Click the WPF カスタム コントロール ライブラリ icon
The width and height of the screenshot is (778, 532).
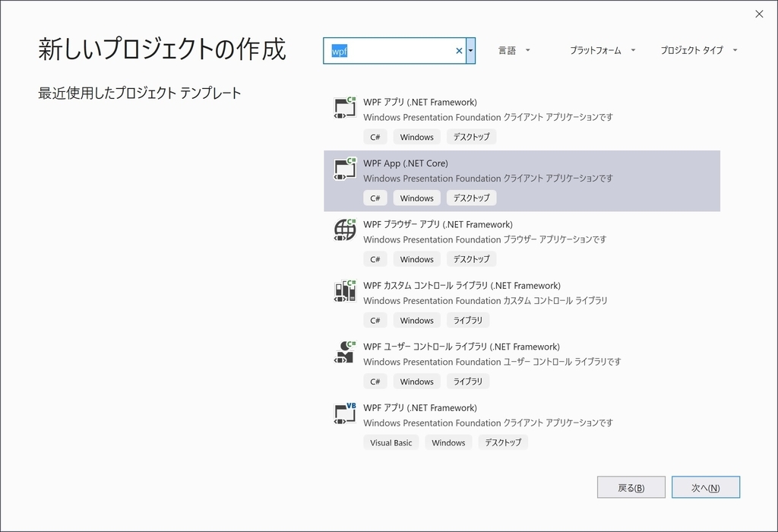pyautogui.click(x=345, y=291)
